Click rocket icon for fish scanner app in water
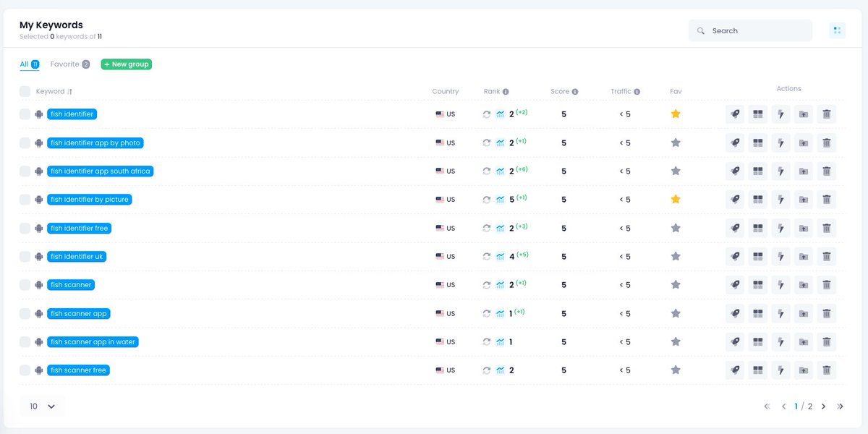The height and width of the screenshot is (434, 868). (735, 341)
